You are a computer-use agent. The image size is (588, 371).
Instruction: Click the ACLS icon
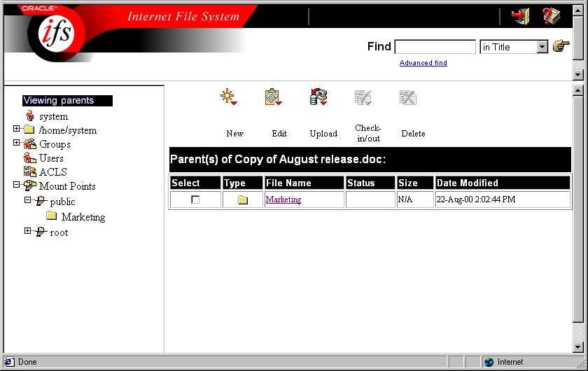click(x=29, y=171)
